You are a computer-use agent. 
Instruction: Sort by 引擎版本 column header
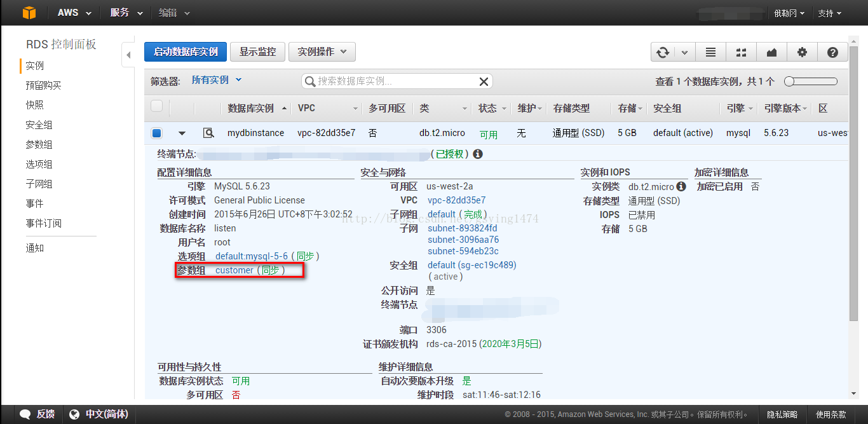coord(787,108)
